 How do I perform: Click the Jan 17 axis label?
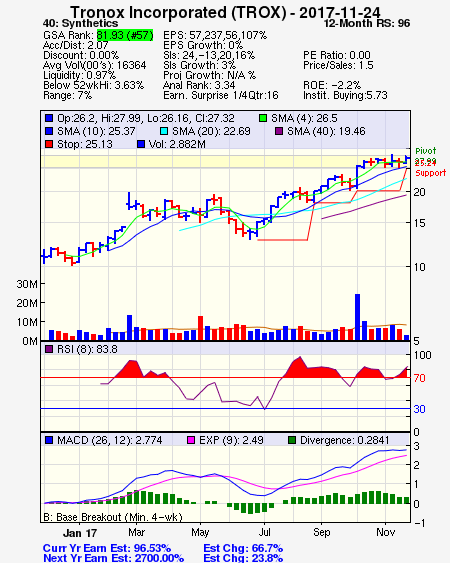(80, 533)
